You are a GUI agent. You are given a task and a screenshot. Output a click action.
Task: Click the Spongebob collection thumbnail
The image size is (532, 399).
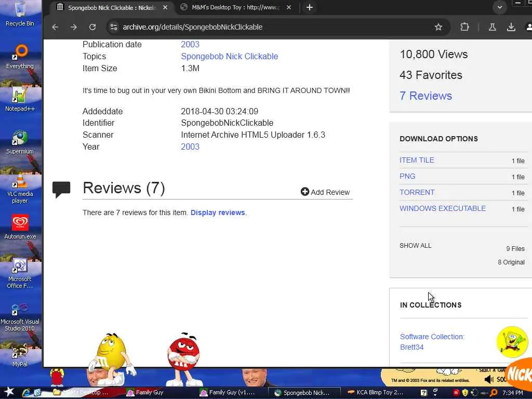[x=512, y=342]
